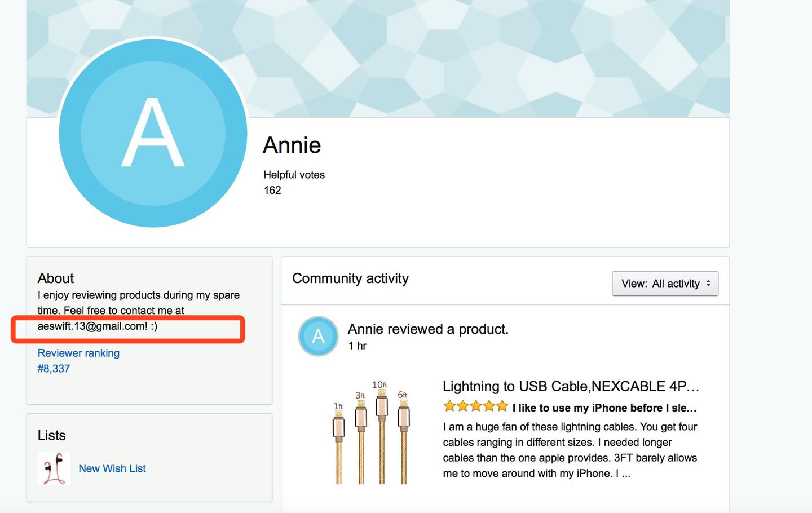Open the lightning cables product image
The image size is (812, 513).
[x=371, y=432]
